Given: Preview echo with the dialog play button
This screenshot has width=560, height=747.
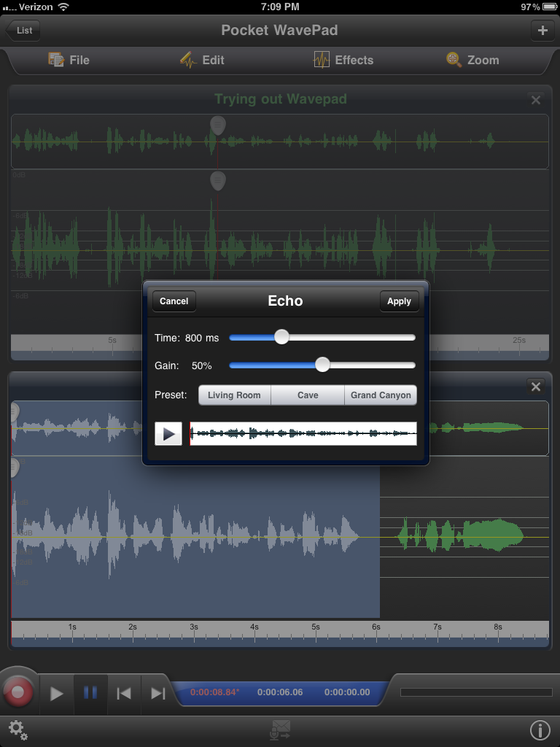Looking at the screenshot, I should [x=168, y=434].
